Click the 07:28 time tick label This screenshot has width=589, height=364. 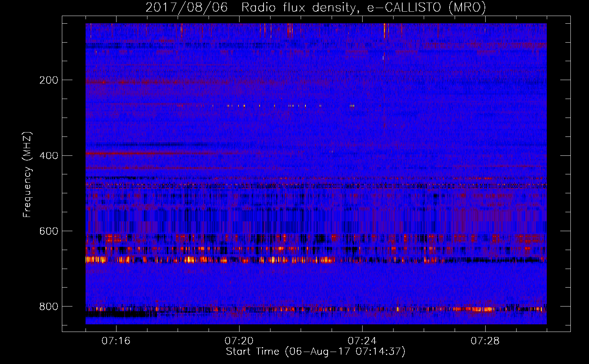(x=485, y=341)
